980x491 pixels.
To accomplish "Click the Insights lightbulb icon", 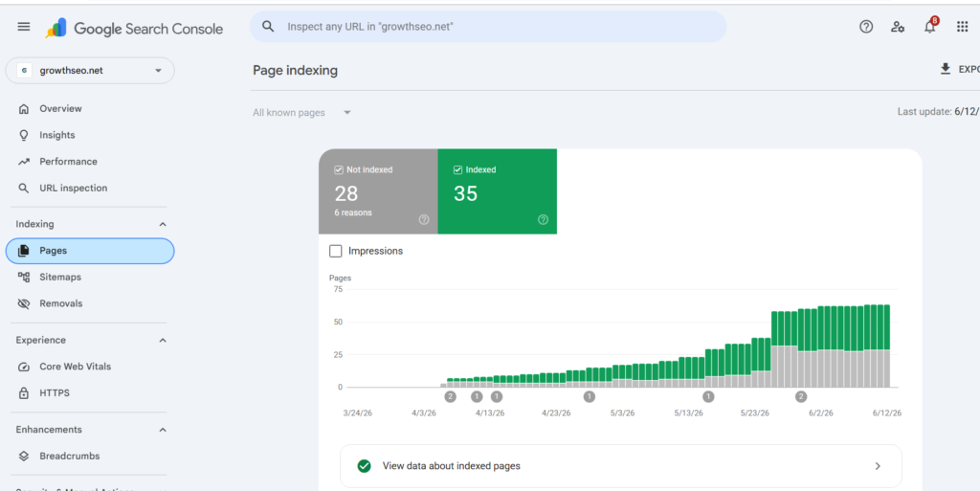I will 24,135.
